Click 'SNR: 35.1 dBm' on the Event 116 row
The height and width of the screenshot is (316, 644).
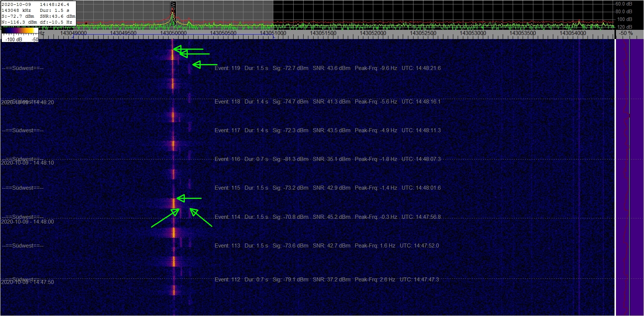(x=332, y=159)
